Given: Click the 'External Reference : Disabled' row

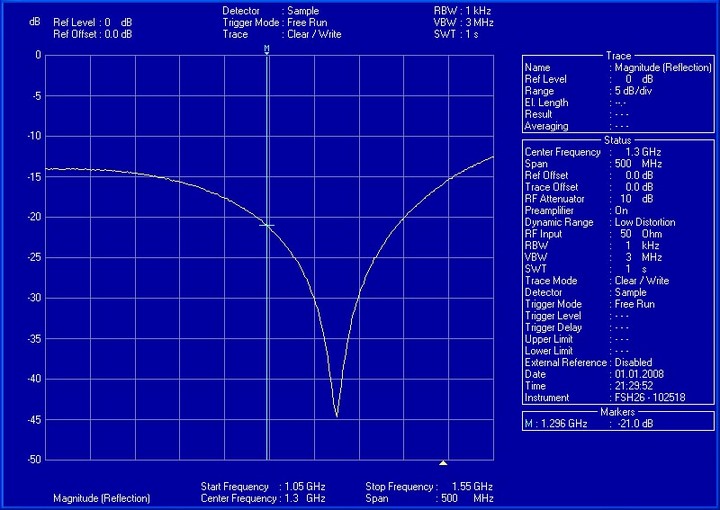Looking at the screenshot, I should [588, 363].
